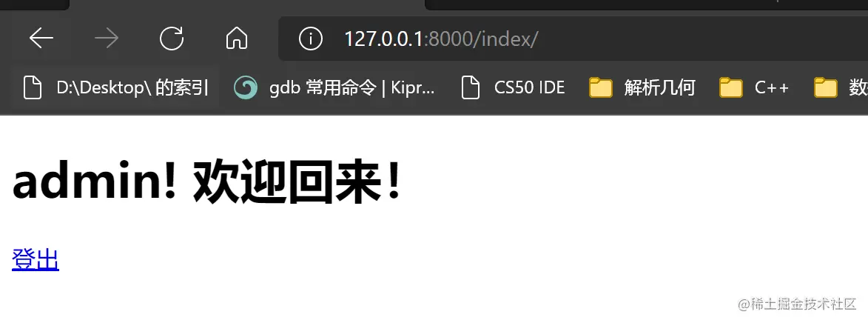Viewport: 868px width, 323px height.
Task: View site information via circled-i icon
Action: click(311, 39)
